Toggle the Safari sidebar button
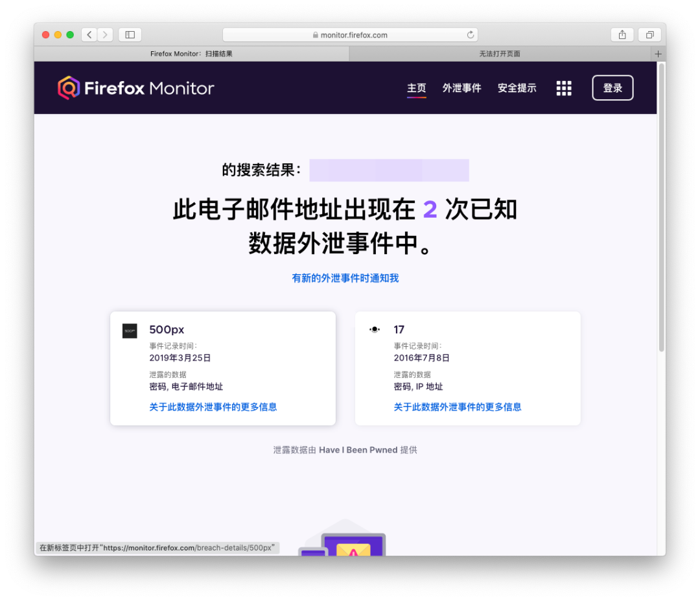700x601 pixels. pos(130,35)
